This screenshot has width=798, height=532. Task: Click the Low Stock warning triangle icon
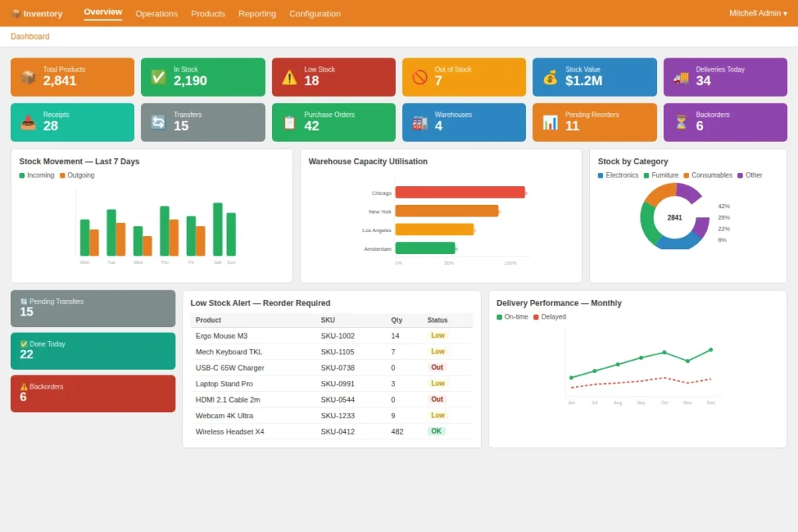(x=289, y=77)
